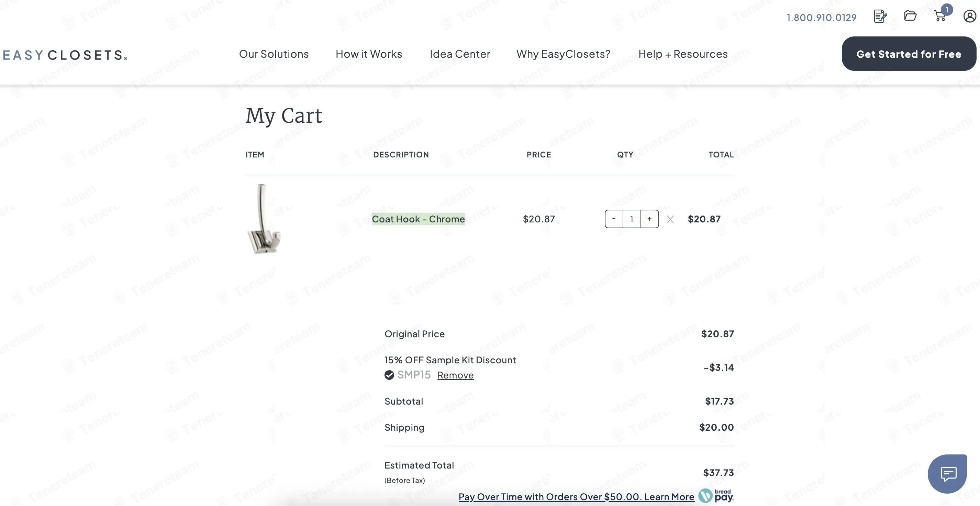Click the user account profile icon

(970, 16)
